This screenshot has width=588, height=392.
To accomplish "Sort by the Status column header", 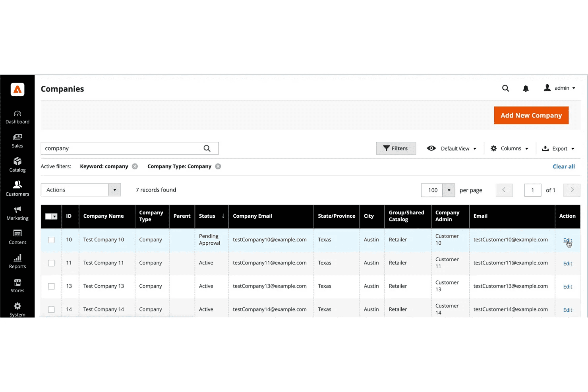I will point(212,216).
